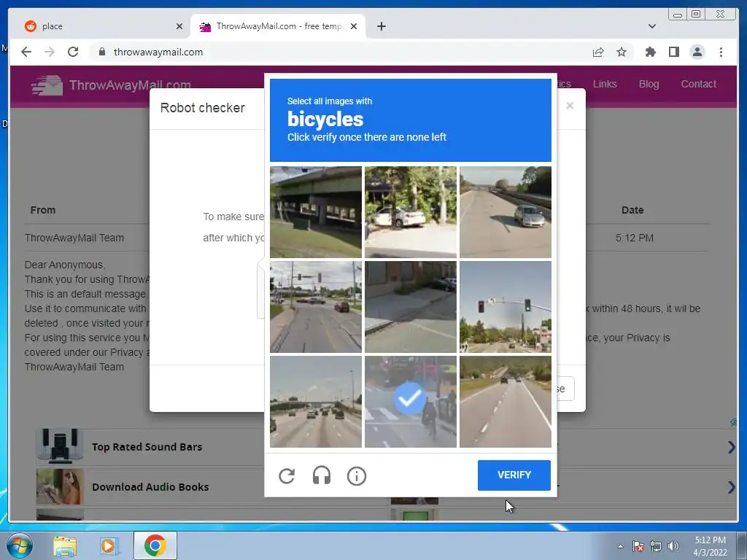Select the overpass bridge image tile
Screen dimensions: 747x560
point(316,212)
